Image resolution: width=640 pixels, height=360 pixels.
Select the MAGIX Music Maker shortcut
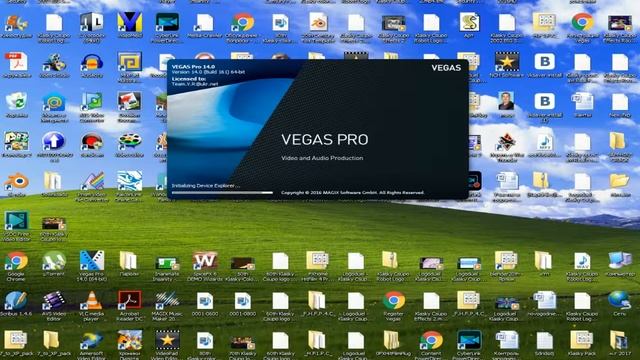point(167,301)
